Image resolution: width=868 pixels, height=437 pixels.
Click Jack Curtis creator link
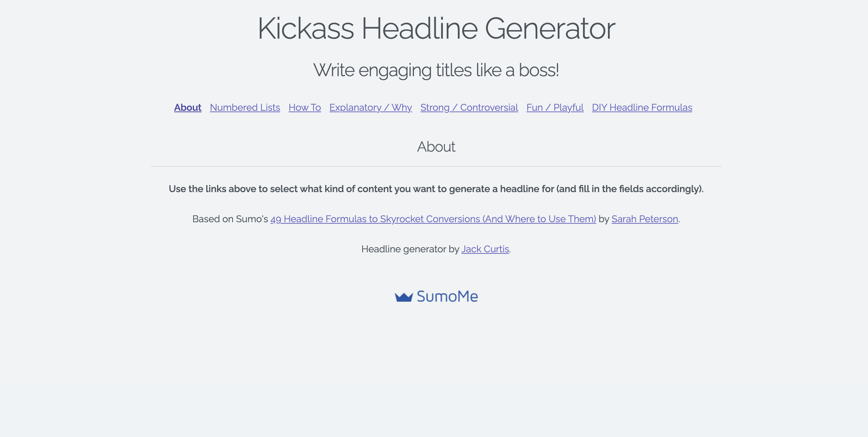(x=484, y=249)
